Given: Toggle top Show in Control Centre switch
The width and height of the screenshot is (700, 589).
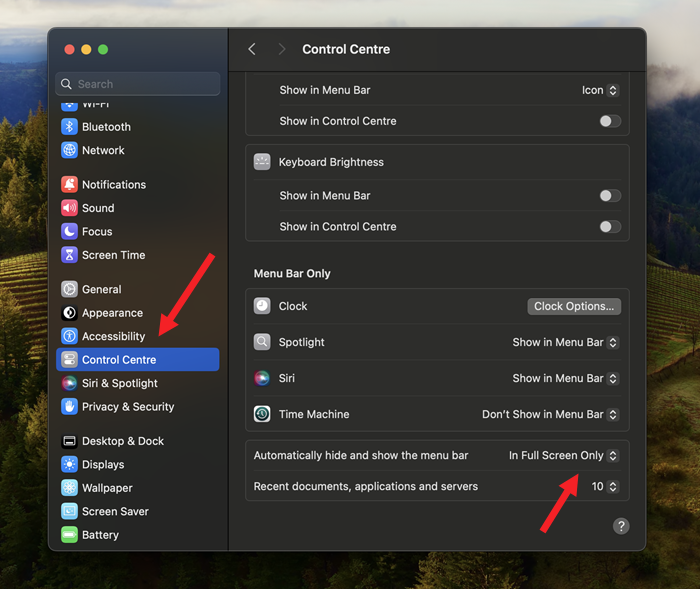Looking at the screenshot, I should [x=610, y=121].
